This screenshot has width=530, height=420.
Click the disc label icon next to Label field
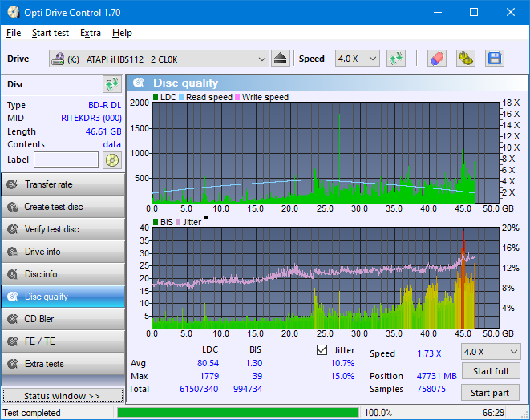[x=112, y=160]
